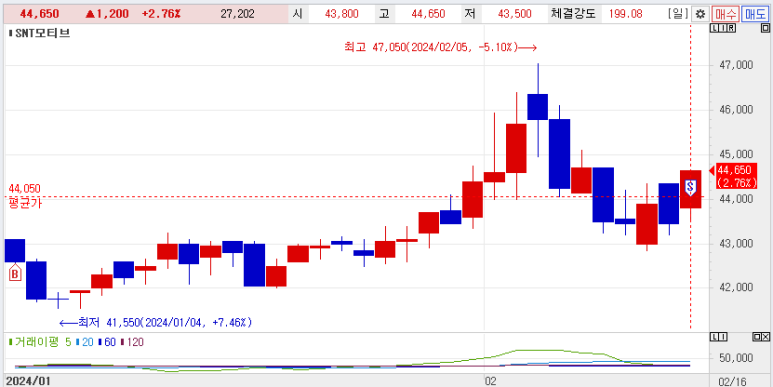Viewport: 773px width, 387px height.
Task: Maximize the volume indicator panel
Action: (757, 337)
